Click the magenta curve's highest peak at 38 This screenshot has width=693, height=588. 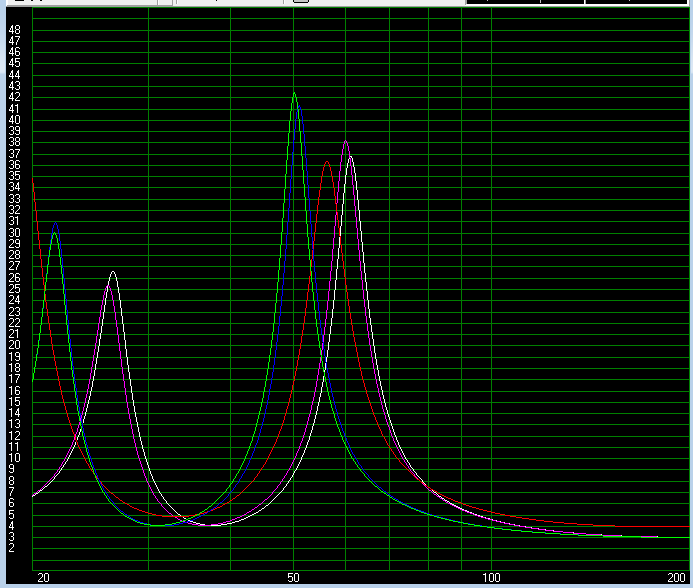pos(346,142)
